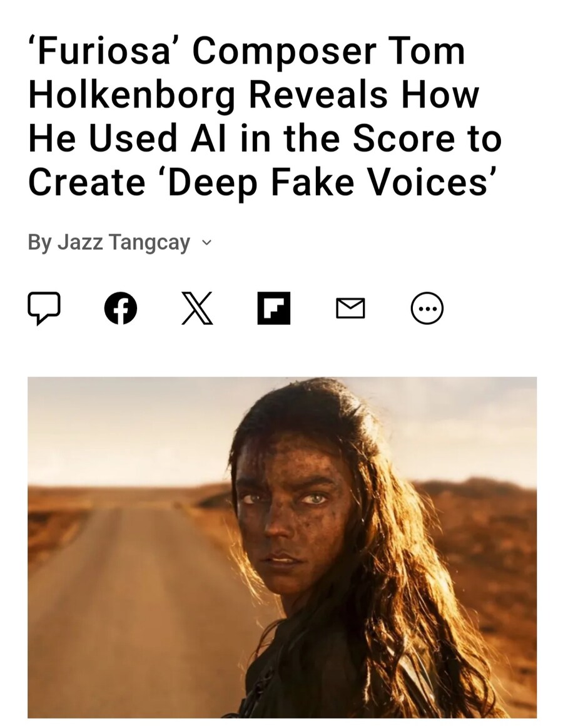Click the 'By' label before author name

(x=39, y=242)
